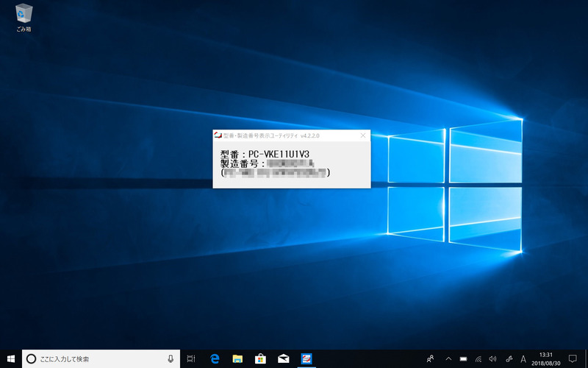Open the Wi-Fi network flyout
Viewport: 588px width, 368px height.
coord(478,359)
